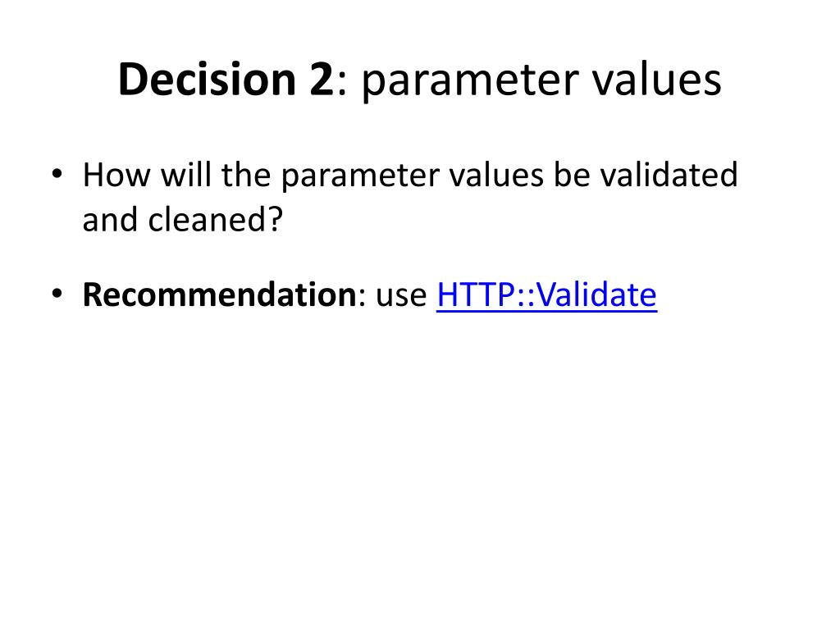
Task: Select the bold "Recommendation" word
Action: coord(219,295)
